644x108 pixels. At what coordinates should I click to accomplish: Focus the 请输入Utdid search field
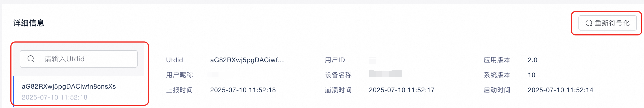click(79, 59)
